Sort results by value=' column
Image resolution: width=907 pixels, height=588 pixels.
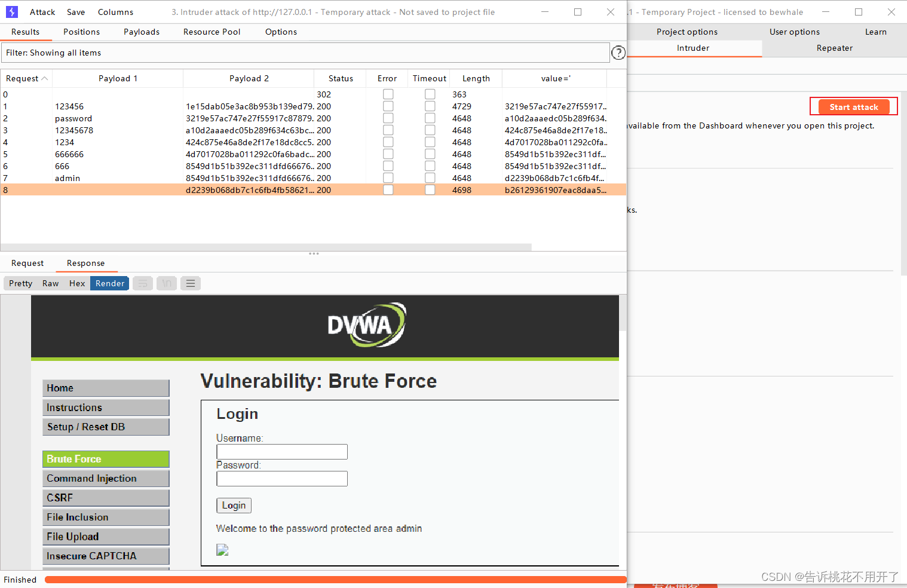(555, 78)
